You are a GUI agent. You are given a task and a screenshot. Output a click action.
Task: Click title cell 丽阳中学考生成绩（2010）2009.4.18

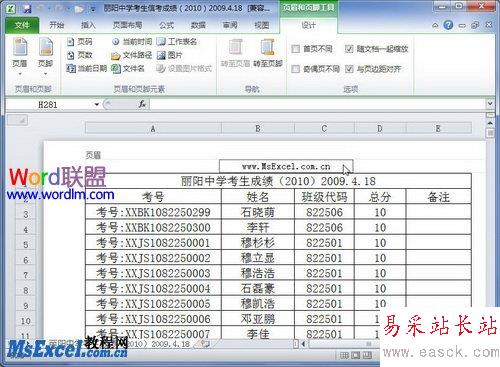278,181
